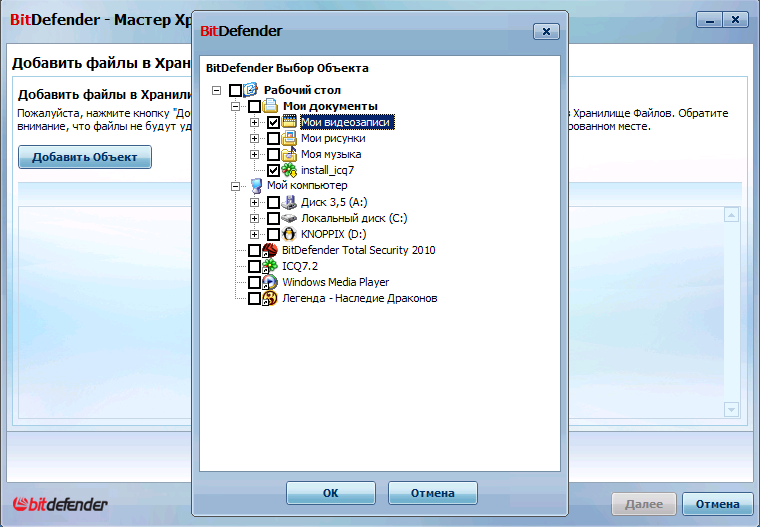The height and width of the screenshot is (527, 760).
Task: Select the KNOPPIX (D:) label
Action: tap(333, 234)
